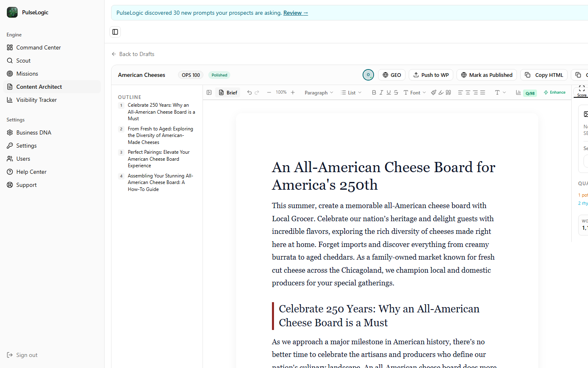
Task: Apply bold formatting
Action: [374, 92]
